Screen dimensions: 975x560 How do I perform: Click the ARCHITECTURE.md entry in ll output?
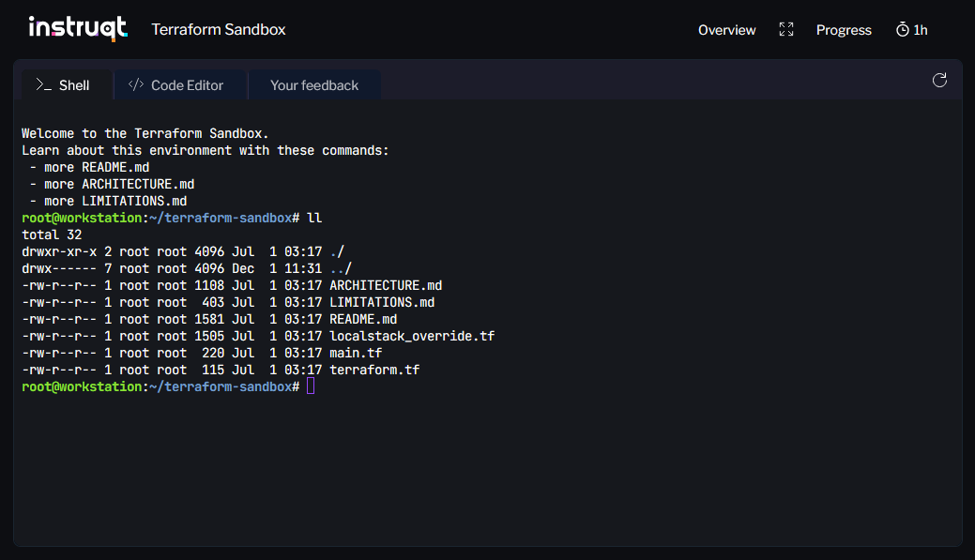pos(386,285)
